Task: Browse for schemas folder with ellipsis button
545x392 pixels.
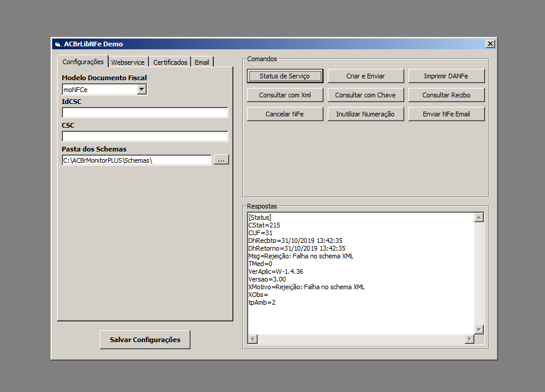Action: [221, 160]
